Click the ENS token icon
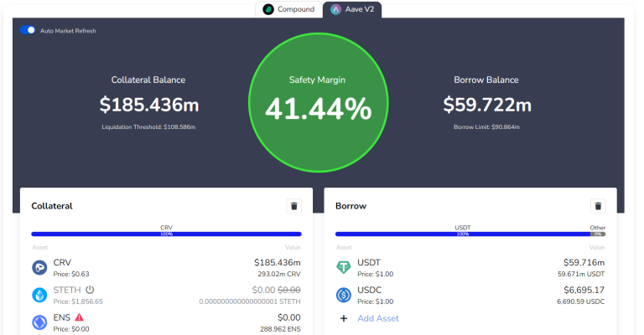644x335 pixels. point(40,322)
